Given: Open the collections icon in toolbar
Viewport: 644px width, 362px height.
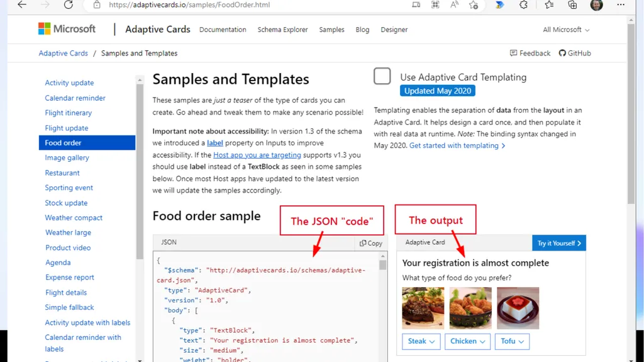Looking at the screenshot, I should point(572,5).
